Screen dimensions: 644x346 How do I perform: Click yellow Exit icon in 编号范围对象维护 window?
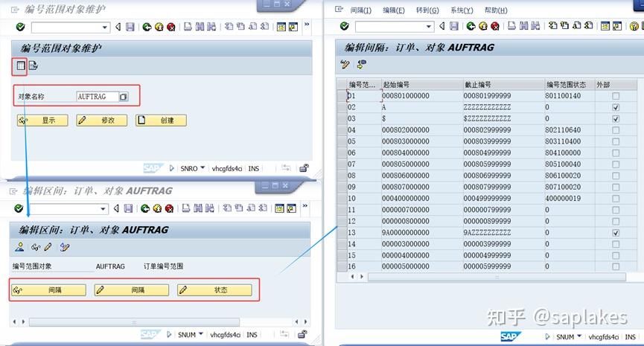(159, 27)
